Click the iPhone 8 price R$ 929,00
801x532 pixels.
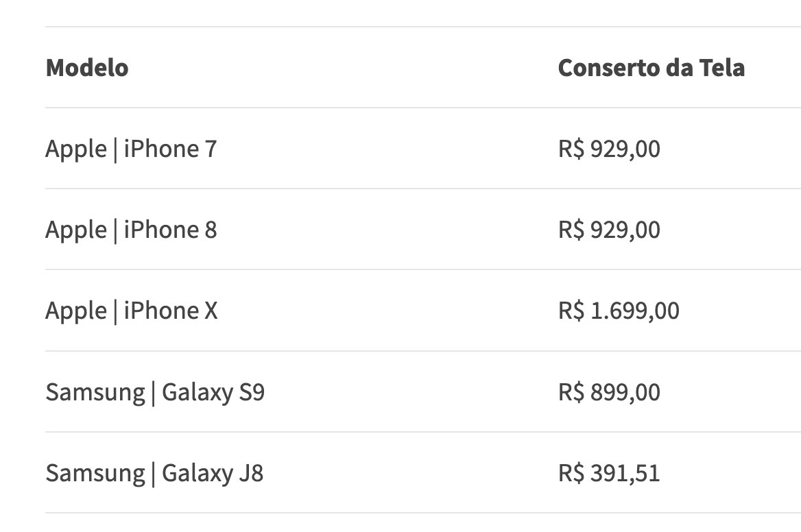[609, 230]
